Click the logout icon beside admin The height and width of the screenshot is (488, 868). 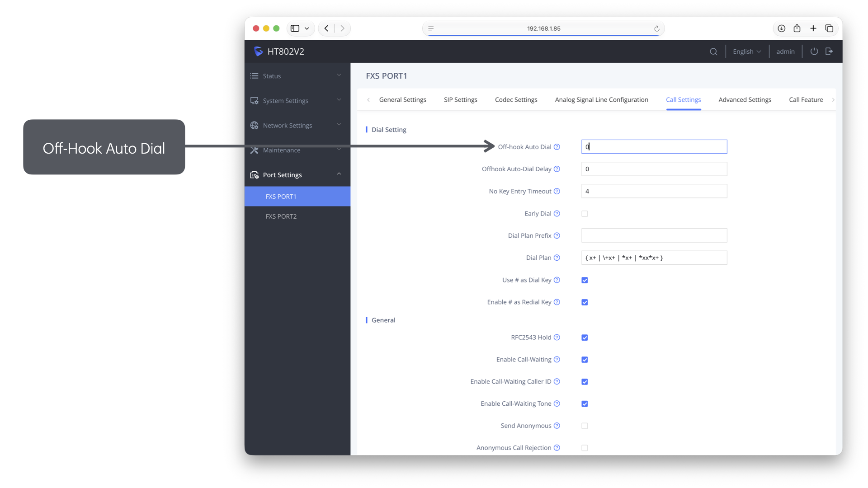click(x=829, y=51)
